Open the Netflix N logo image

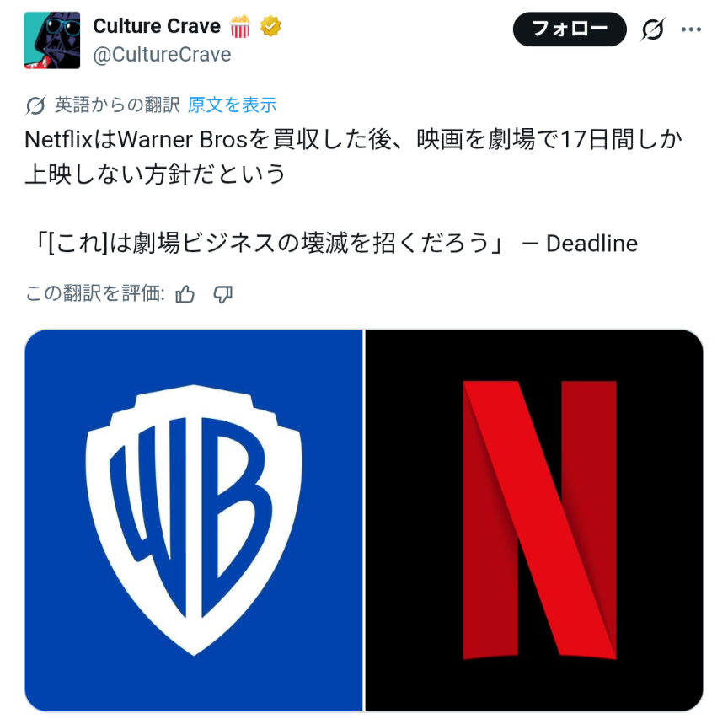click(x=534, y=520)
